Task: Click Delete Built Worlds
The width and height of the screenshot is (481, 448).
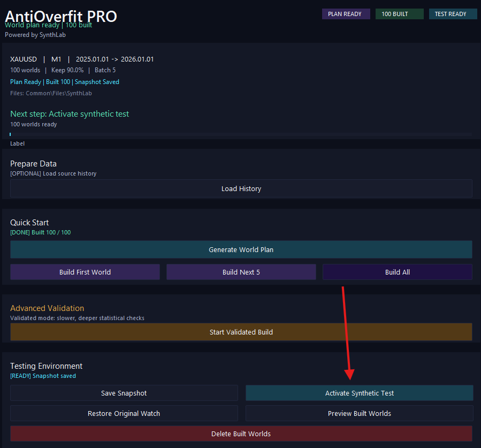Action: click(241, 434)
